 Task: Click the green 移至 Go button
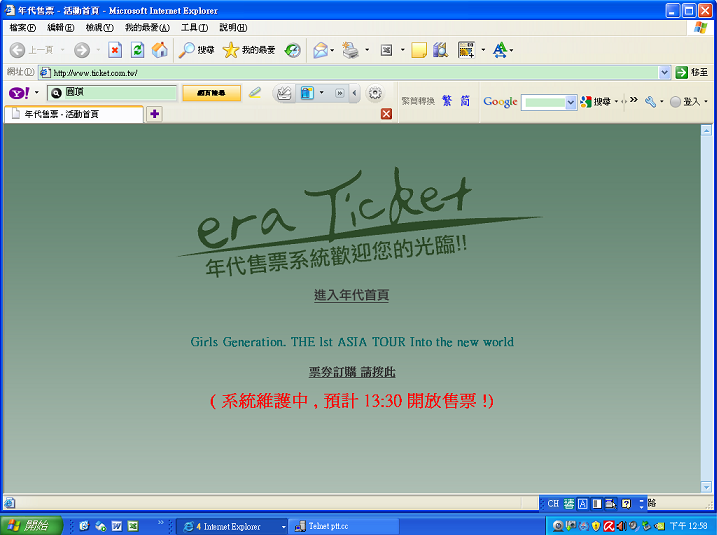point(692,72)
